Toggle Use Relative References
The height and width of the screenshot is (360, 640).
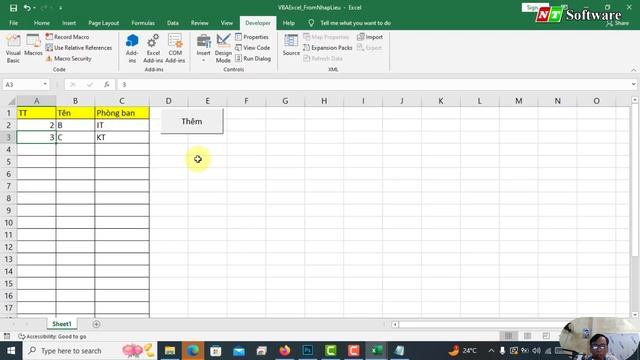pyautogui.click(x=79, y=48)
